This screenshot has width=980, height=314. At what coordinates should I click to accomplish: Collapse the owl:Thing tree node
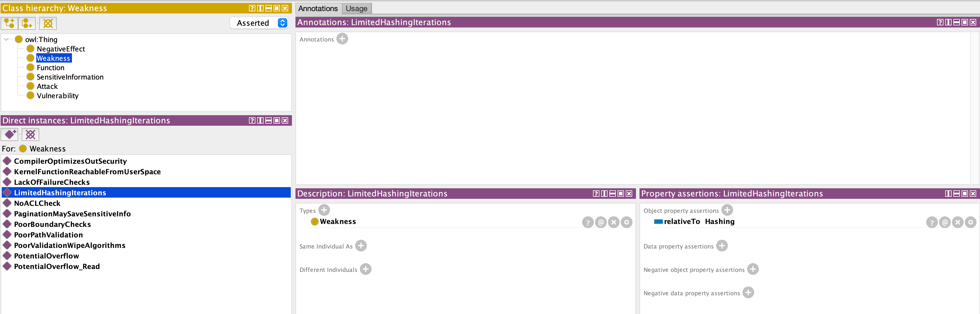click(x=6, y=39)
